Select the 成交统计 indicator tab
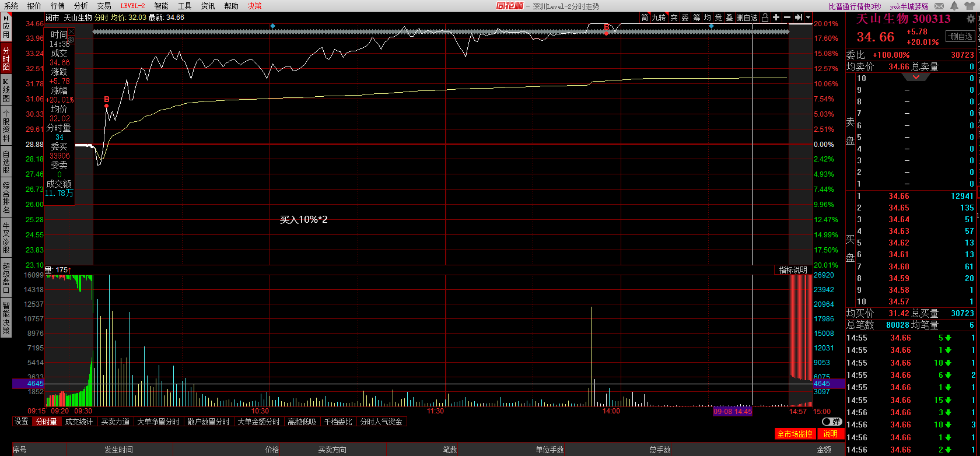Viewport: 980px width, 456px height. pos(79,422)
